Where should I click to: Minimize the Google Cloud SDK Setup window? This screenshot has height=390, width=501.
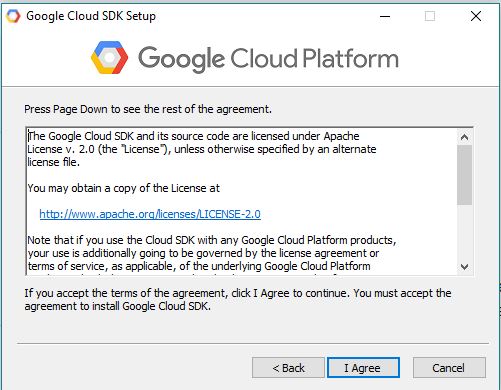click(x=385, y=16)
